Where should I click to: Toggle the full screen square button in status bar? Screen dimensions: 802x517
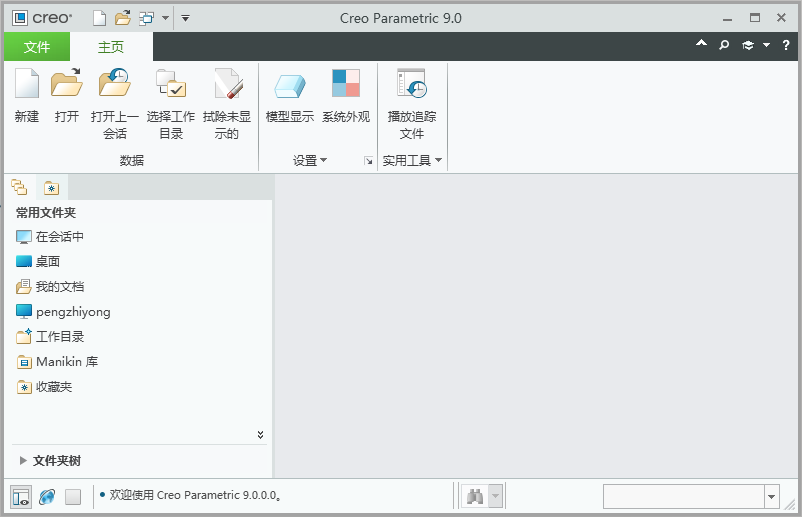[x=73, y=497]
